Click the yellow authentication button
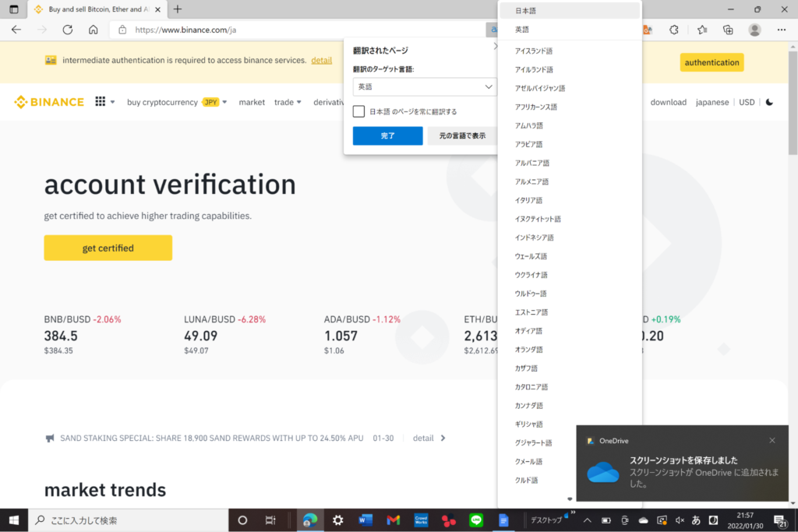 point(712,62)
